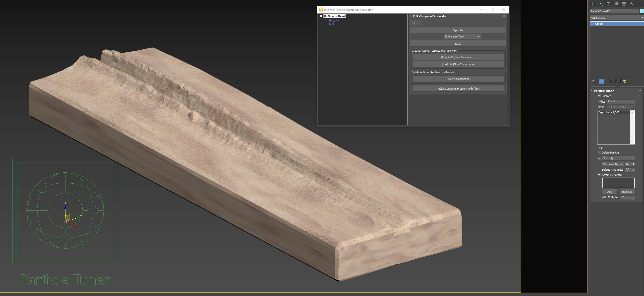Click rollout grip handle of Edit Compare Expression
This screenshot has height=296, width=644.
[504, 16]
